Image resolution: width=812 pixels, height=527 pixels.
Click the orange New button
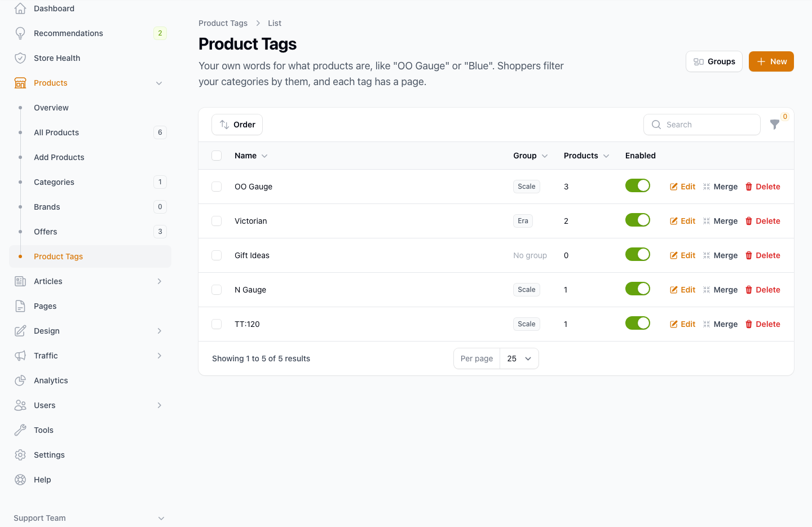click(771, 61)
